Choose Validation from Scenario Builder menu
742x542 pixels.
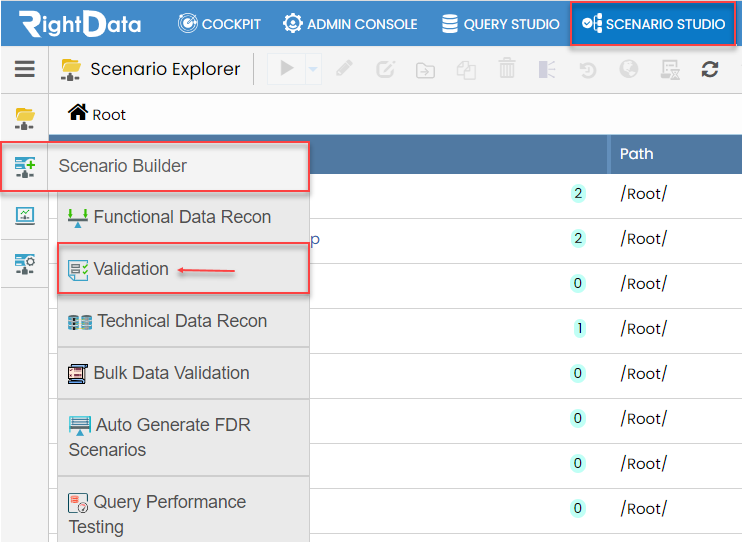(183, 268)
